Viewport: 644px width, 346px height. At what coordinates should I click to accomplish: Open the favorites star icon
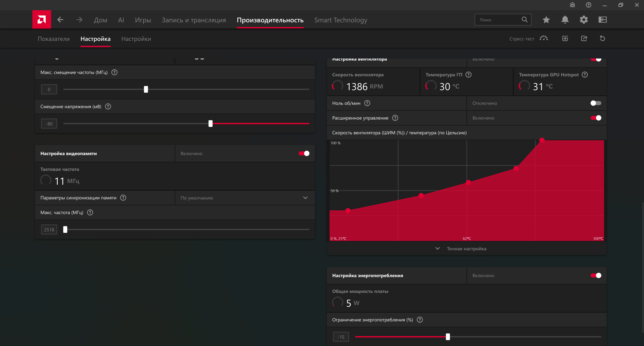click(x=546, y=19)
